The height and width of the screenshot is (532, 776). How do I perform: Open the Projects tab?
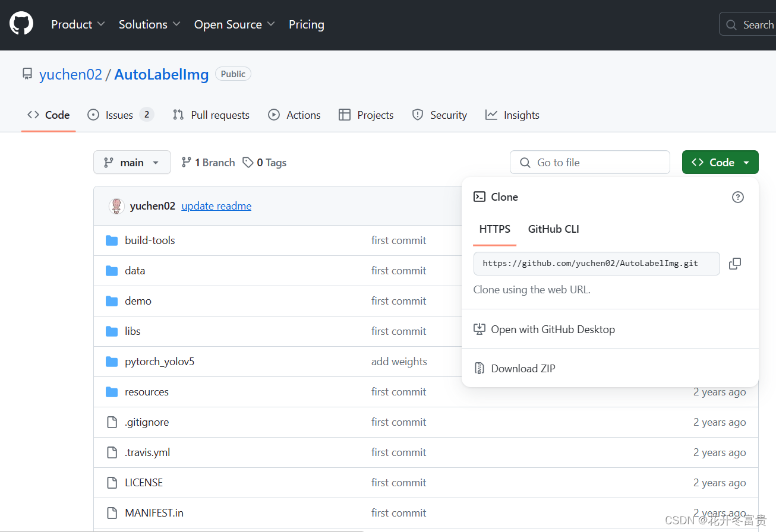click(x=366, y=115)
